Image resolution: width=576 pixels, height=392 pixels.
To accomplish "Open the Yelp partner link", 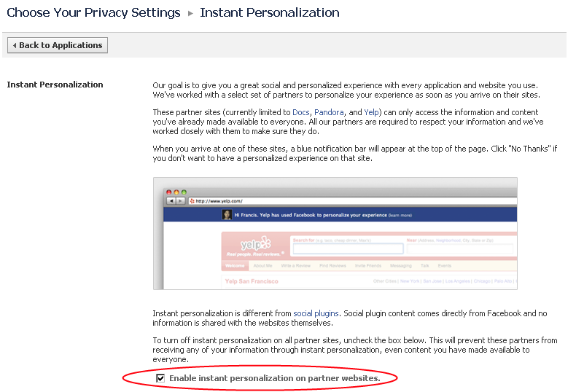I will tap(371, 112).
